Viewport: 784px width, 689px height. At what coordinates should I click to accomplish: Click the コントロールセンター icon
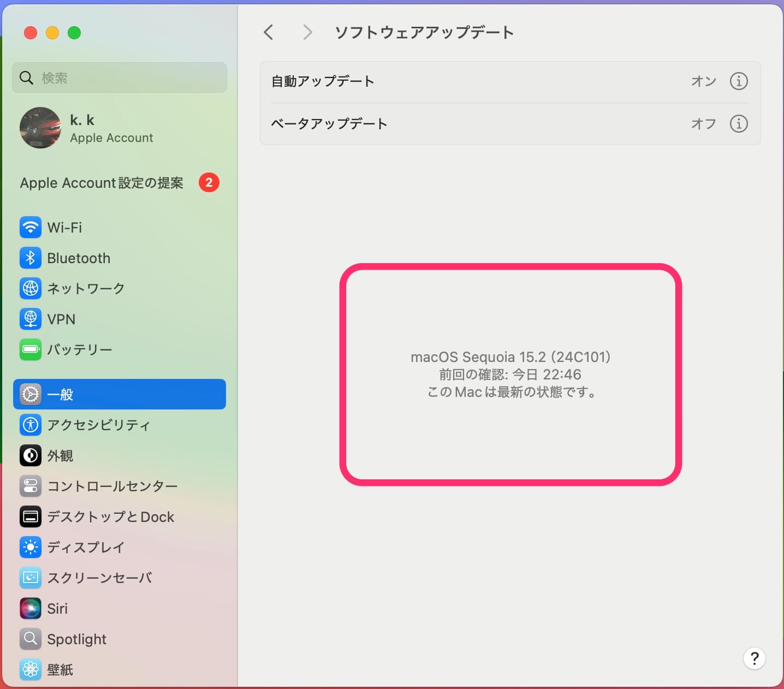(31, 486)
